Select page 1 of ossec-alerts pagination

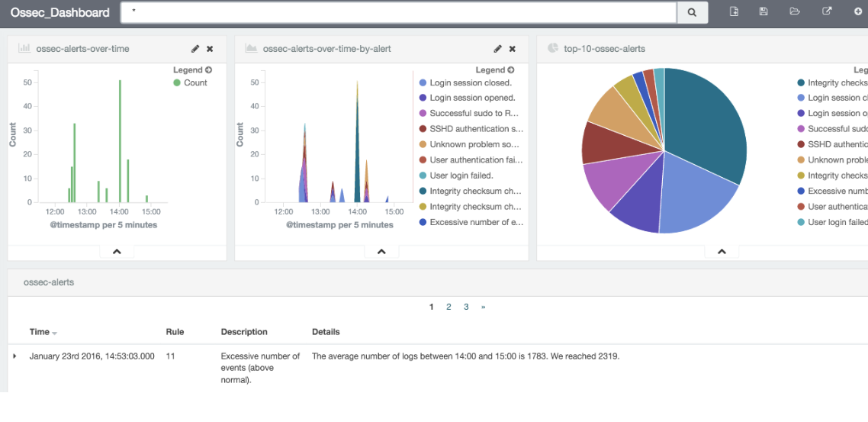[432, 307]
